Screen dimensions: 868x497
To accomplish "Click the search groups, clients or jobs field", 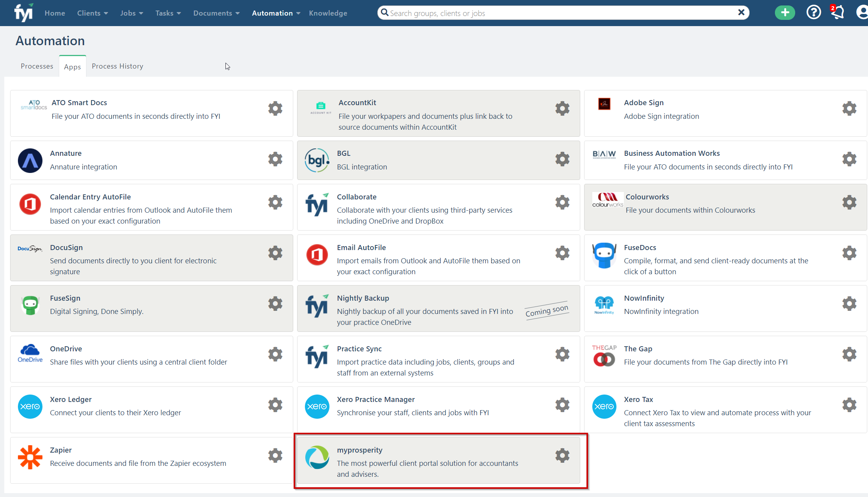I will [561, 13].
